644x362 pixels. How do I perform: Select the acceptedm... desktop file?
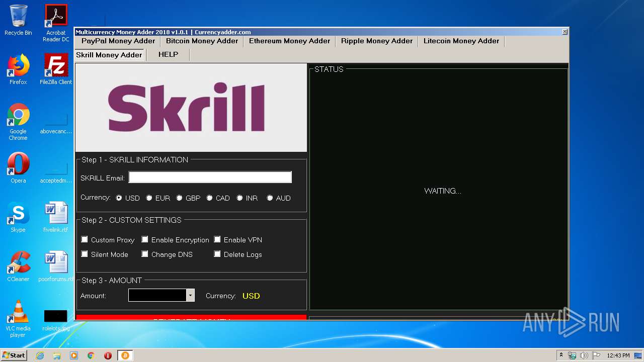point(56,171)
